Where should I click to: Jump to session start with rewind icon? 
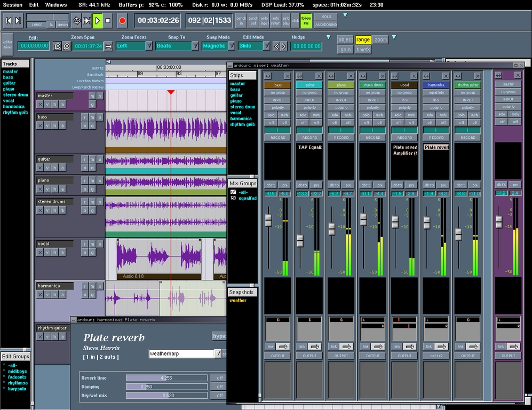coord(8,21)
